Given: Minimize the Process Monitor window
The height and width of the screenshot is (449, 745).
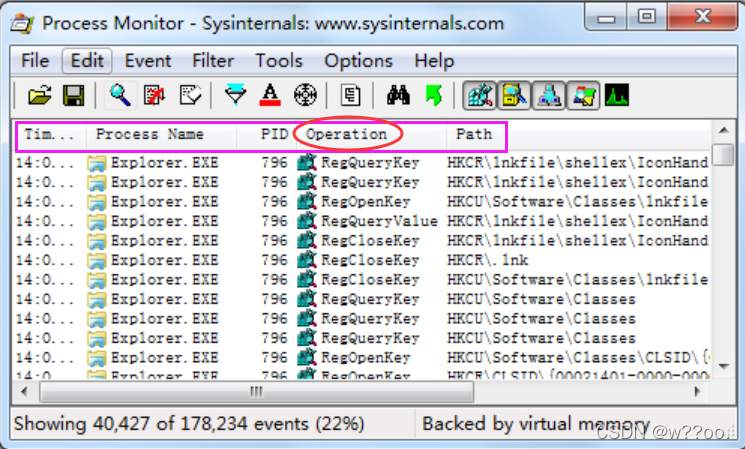Looking at the screenshot, I should click(x=606, y=19).
